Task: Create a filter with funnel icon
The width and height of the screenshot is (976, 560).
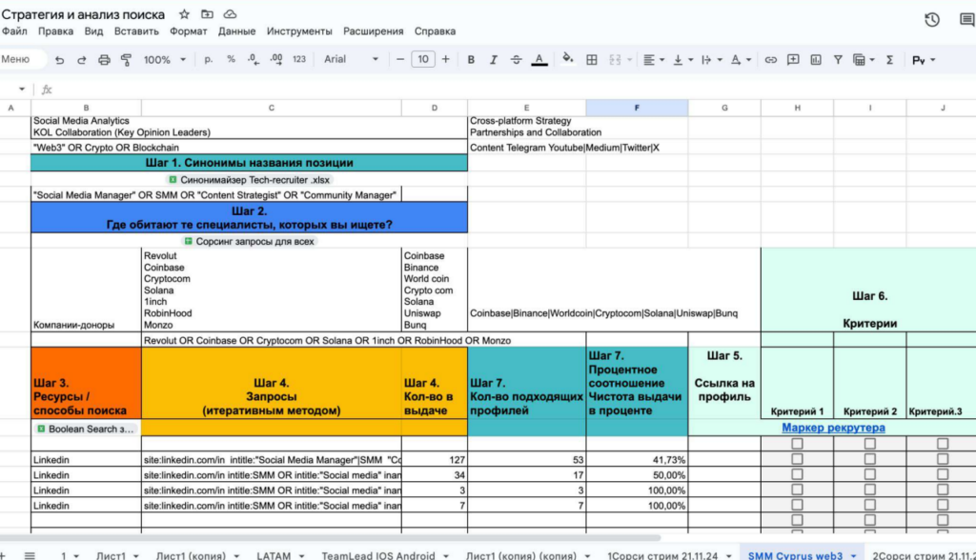Action: 838,60
